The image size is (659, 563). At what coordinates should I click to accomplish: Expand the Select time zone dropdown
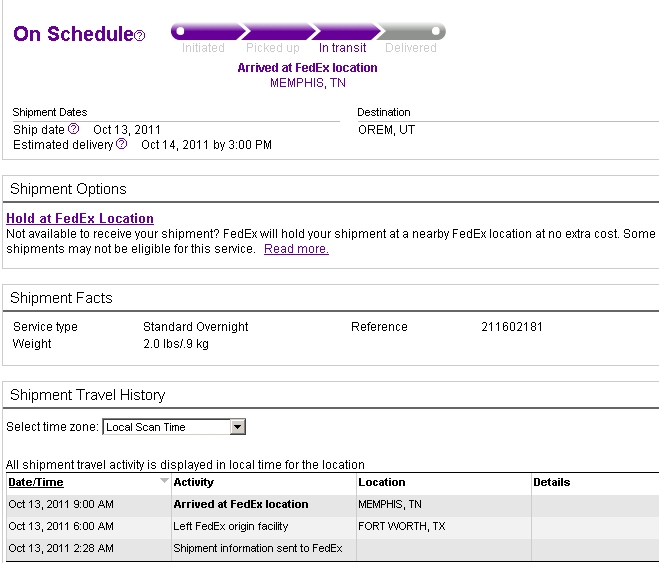pos(237,427)
